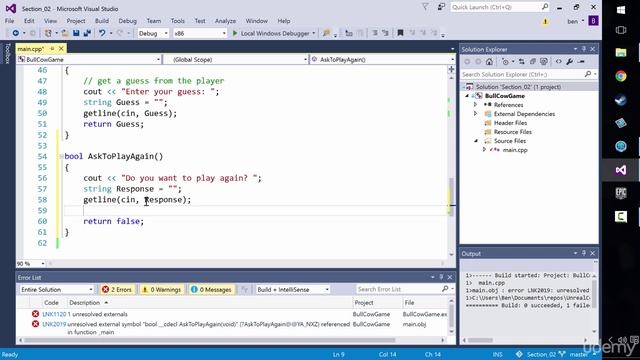Open the (Global Scope) dropdown
The image size is (640, 360).
[x=236, y=60]
